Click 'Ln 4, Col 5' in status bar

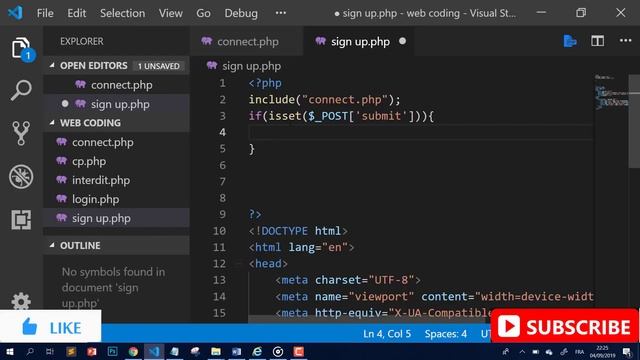tap(387, 334)
